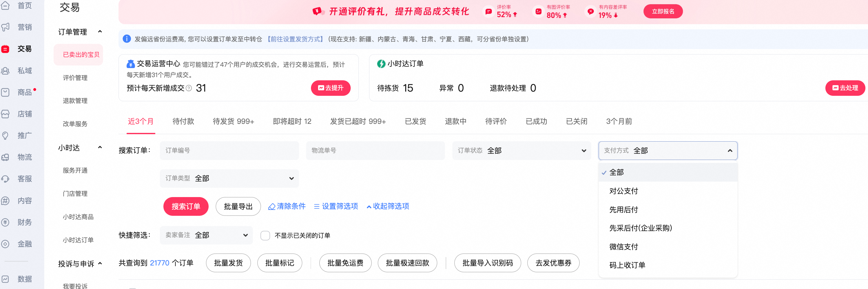Click the 商品 bag icon
The width and height of the screenshot is (868, 289).
5,92
